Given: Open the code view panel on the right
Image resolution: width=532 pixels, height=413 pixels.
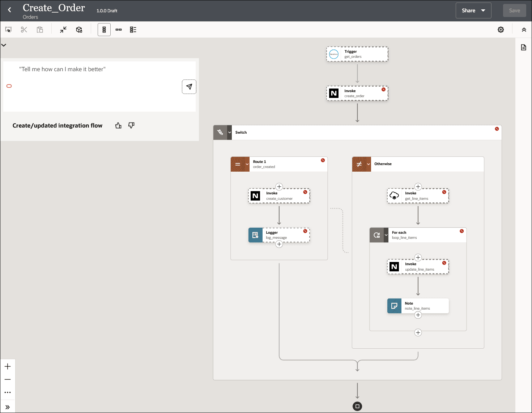Looking at the screenshot, I should (523, 47).
